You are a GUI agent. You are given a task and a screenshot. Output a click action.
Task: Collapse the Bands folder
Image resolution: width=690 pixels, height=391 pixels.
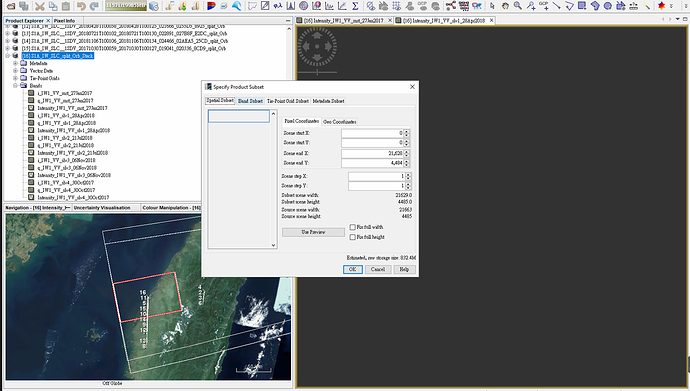(15, 86)
